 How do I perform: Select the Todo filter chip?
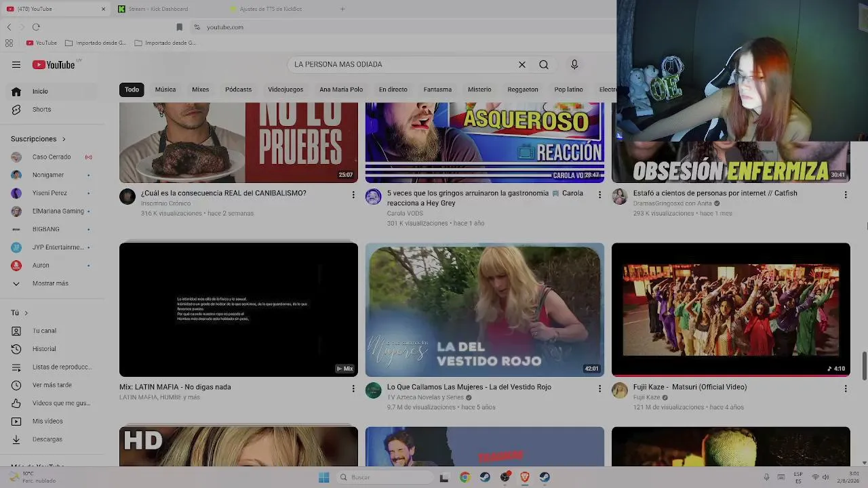click(132, 89)
